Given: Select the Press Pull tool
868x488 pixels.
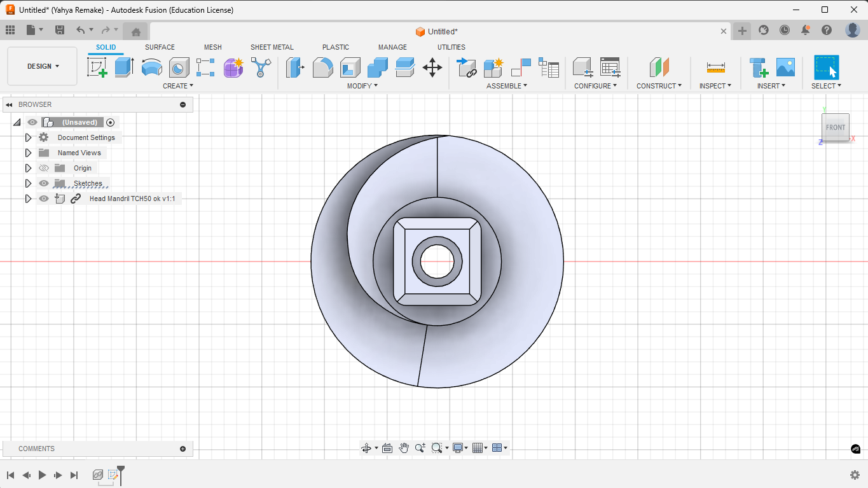Looking at the screenshot, I should pos(295,67).
